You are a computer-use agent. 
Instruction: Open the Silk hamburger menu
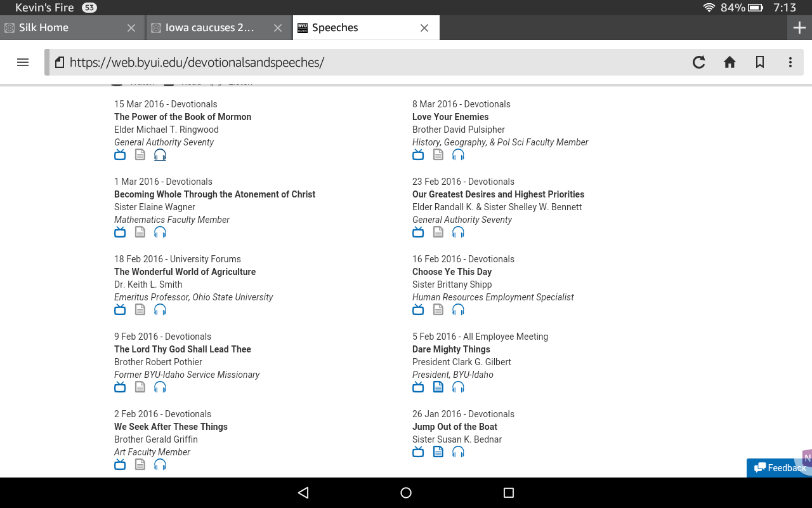(x=23, y=62)
